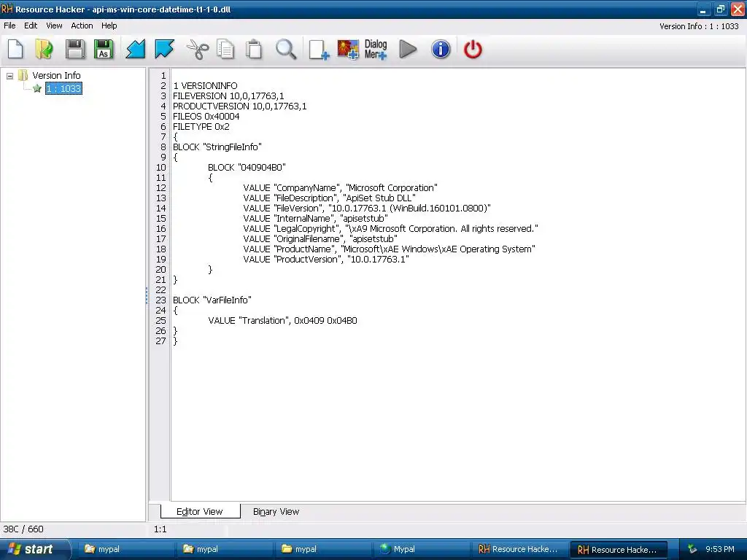Open the File menu
The height and width of the screenshot is (560, 747).
pos(9,26)
